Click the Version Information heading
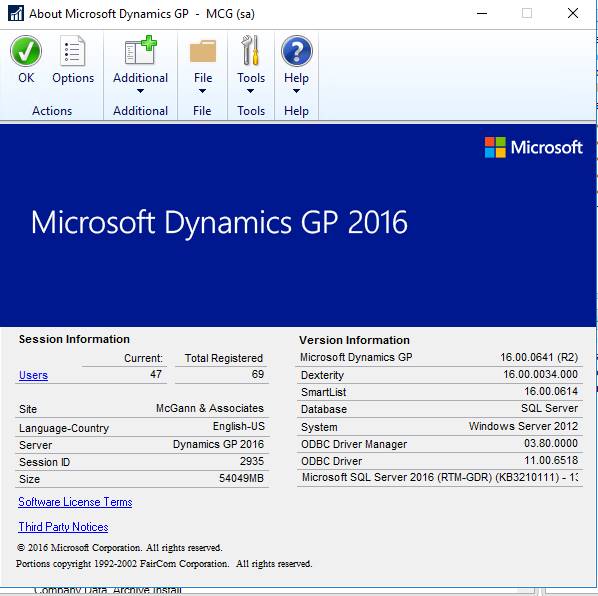Viewport: 598px width, 596px height. point(354,340)
